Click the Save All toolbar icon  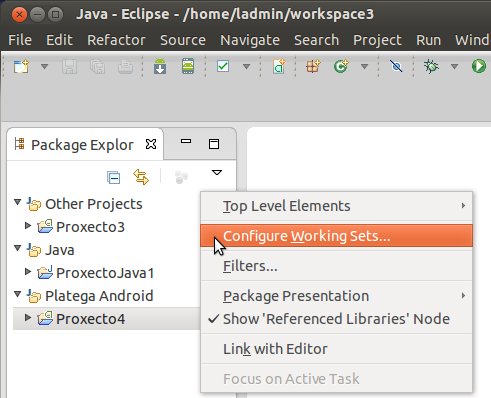pyautogui.click(x=97, y=66)
